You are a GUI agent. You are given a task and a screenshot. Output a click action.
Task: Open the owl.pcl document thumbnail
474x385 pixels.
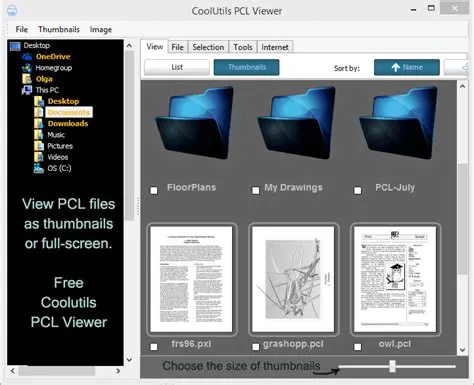pyautogui.click(x=395, y=279)
